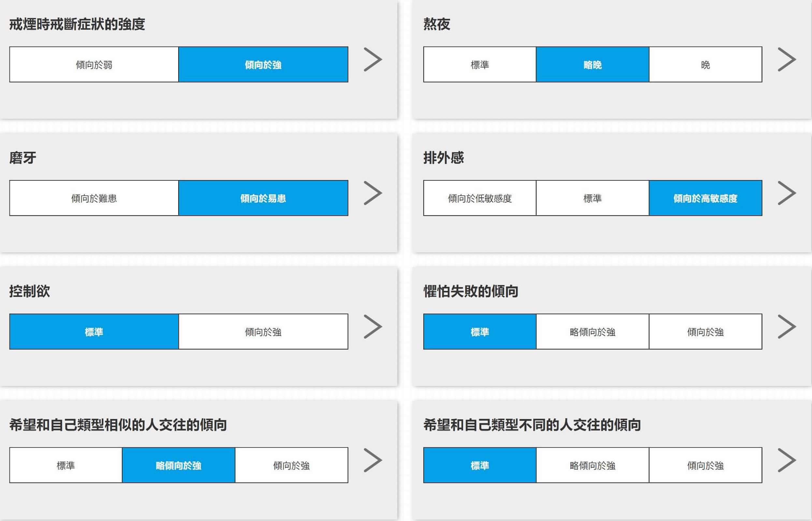812x521 pixels.
Task: Open details arrow for 熬夜 card
Action: (x=787, y=60)
